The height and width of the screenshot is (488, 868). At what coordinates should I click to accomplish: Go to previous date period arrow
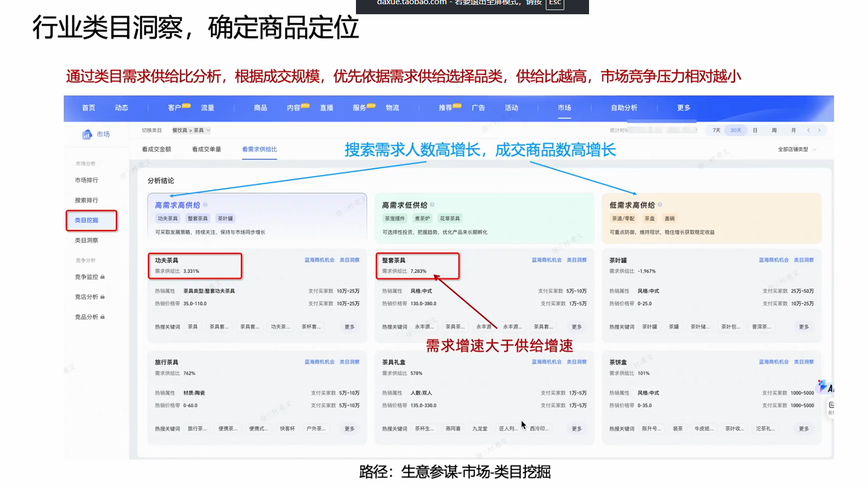(x=808, y=130)
